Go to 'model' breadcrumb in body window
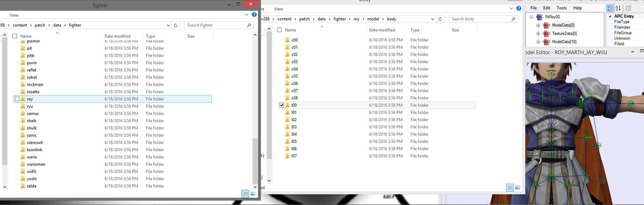 click(374, 19)
